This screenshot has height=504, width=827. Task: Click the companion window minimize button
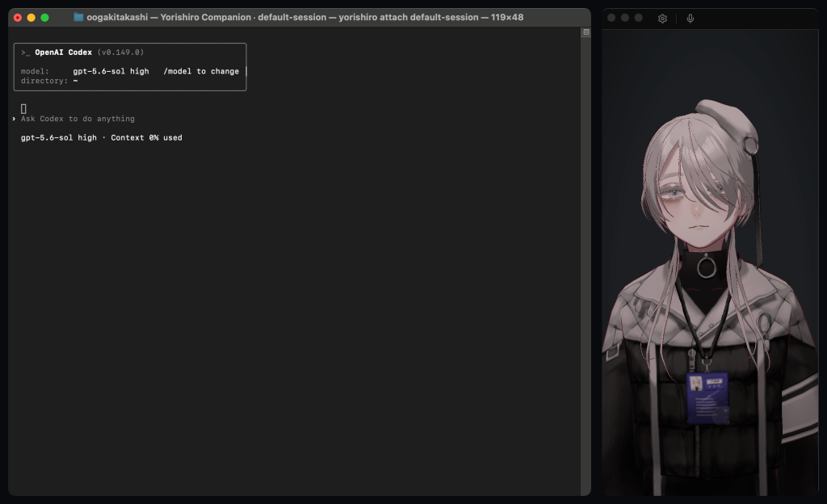coord(625,18)
